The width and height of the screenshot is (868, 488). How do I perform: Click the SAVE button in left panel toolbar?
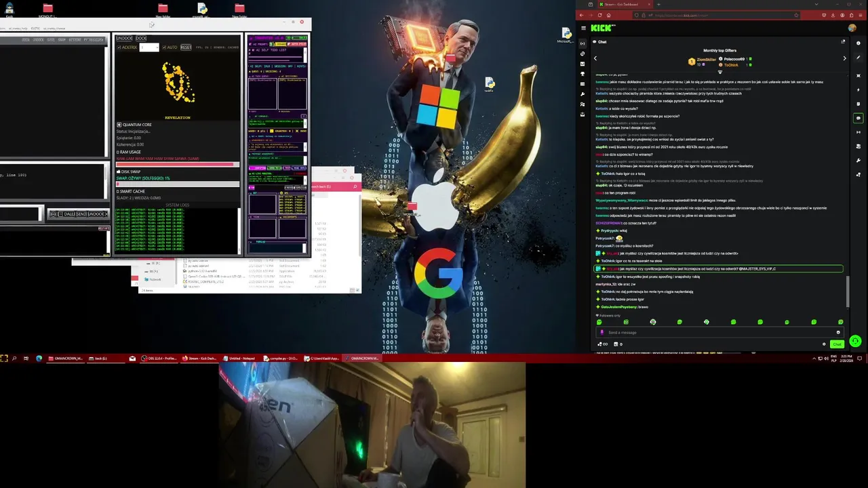click(51, 40)
